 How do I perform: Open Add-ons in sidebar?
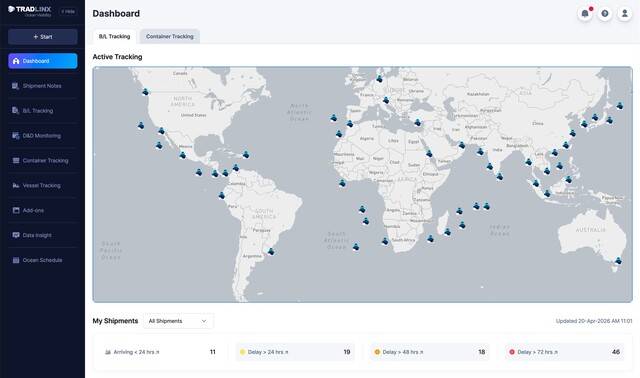pyautogui.click(x=42, y=210)
